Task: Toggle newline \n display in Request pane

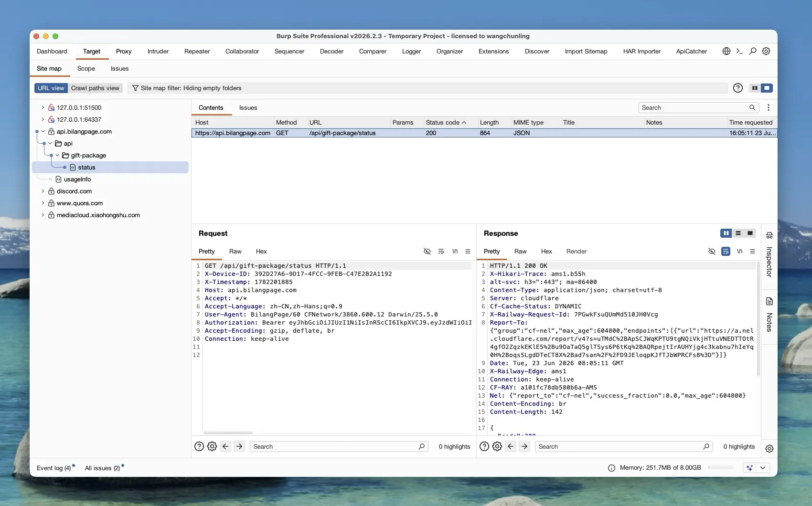Action: 455,251
